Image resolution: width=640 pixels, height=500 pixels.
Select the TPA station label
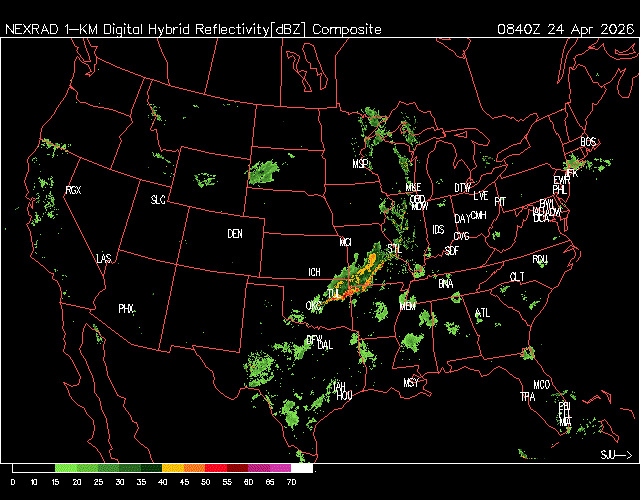pos(527,397)
